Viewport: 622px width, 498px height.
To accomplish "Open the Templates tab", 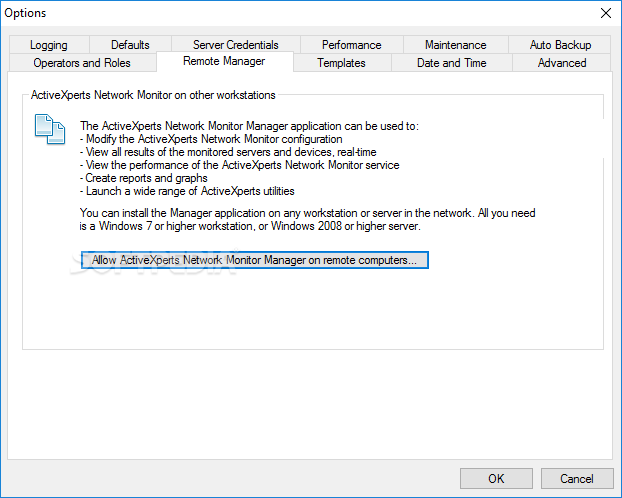I will click(341, 63).
